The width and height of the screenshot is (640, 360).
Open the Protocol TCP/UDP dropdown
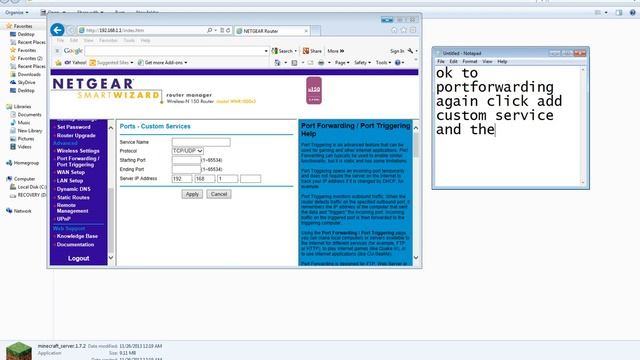click(x=188, y=151)
